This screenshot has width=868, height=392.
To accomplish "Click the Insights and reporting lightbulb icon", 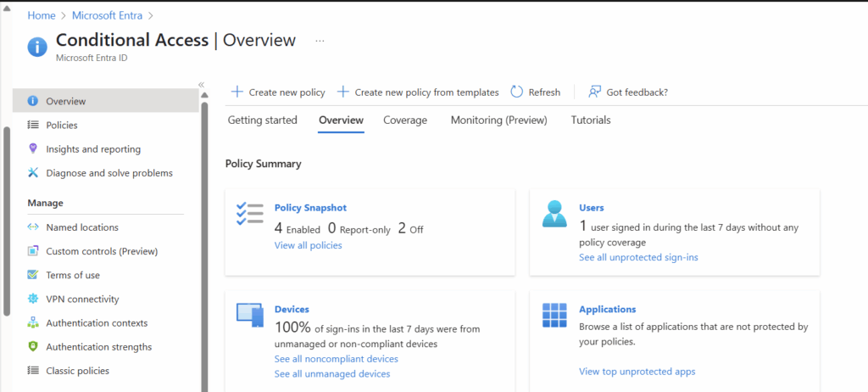I will [x=33, y=148].
